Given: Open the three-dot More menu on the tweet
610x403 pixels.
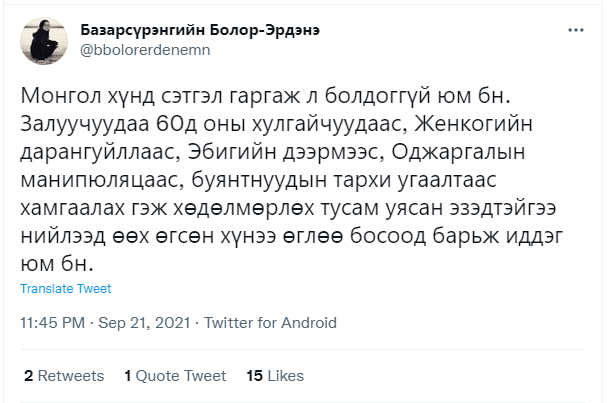Looking at the screenshot, I should tap(575, 31).
